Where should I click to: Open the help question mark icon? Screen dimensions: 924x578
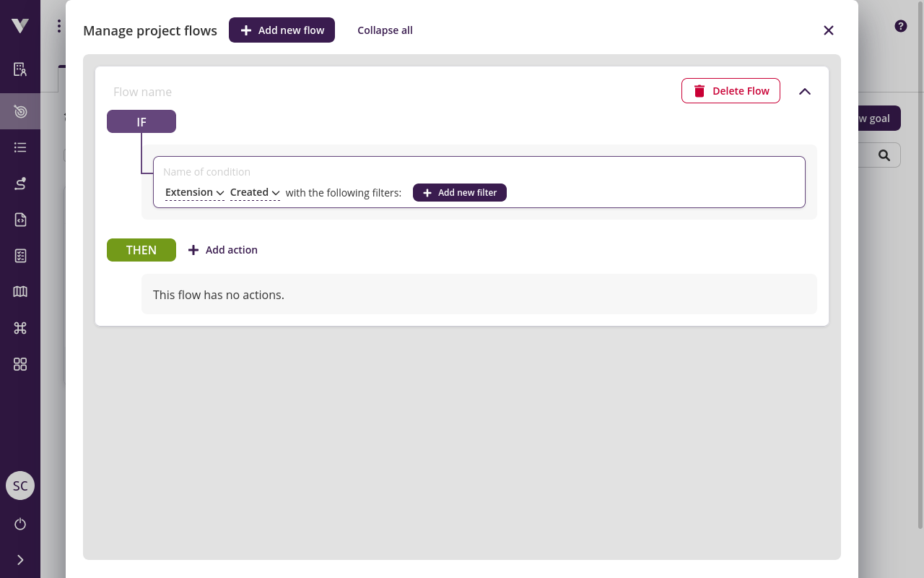click(901, 26)
